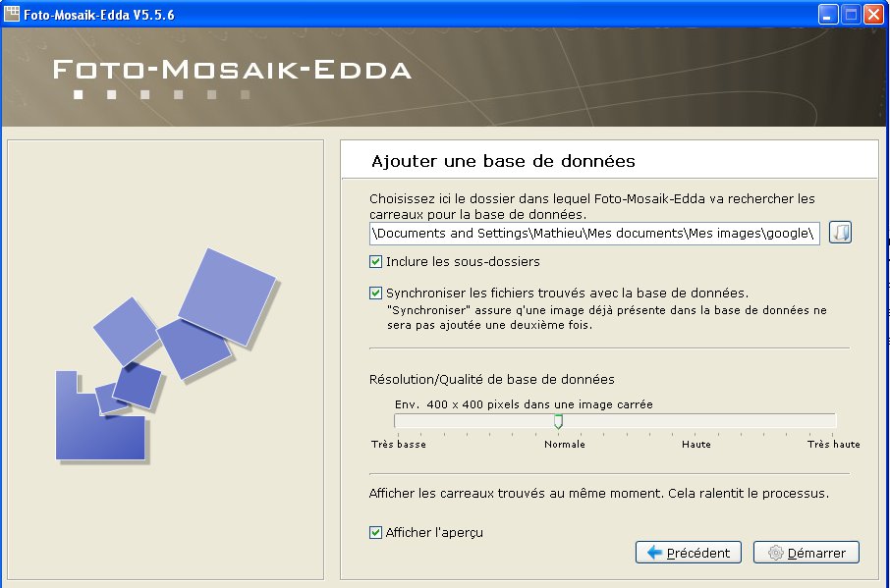Click the Foto-Mosaik-Edda title bar app icon
The image size is (890, 588).
[x=12, y=14]
